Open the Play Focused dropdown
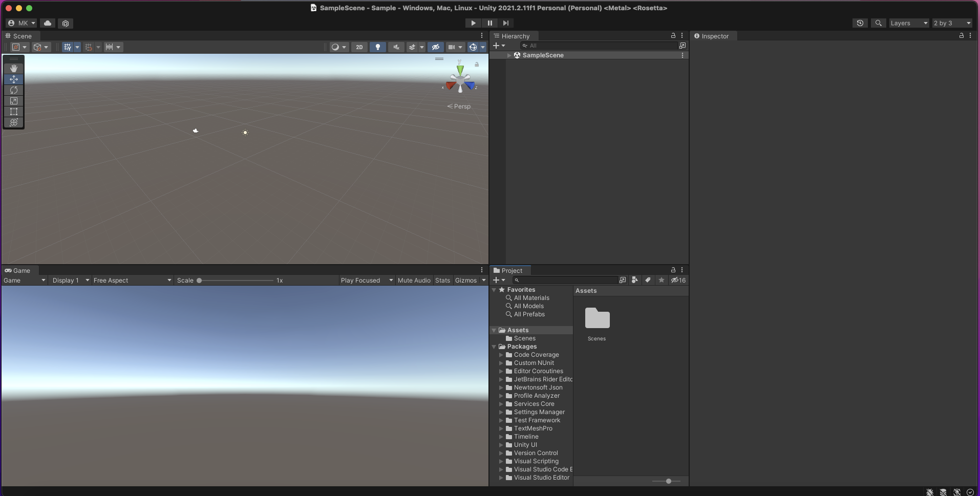Image resolution: width=980 pixels, height=496 pixels. (x=367, y=281)
